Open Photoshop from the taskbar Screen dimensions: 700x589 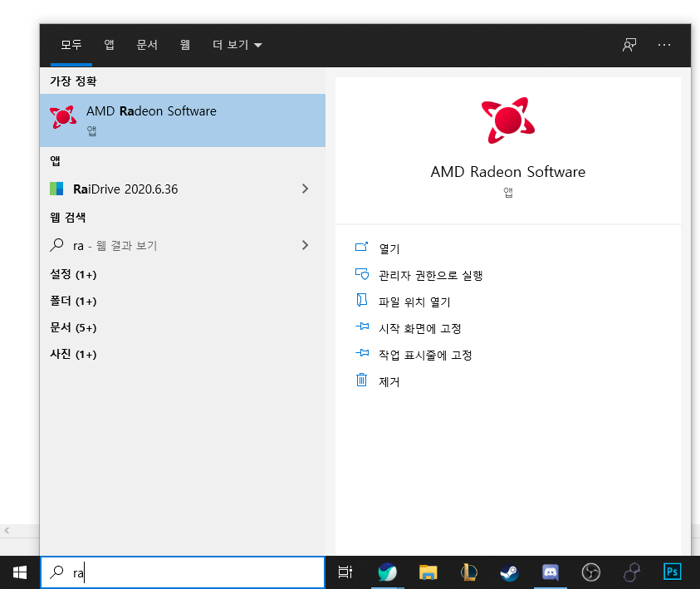pyautogui.click(x=673, y=572)
